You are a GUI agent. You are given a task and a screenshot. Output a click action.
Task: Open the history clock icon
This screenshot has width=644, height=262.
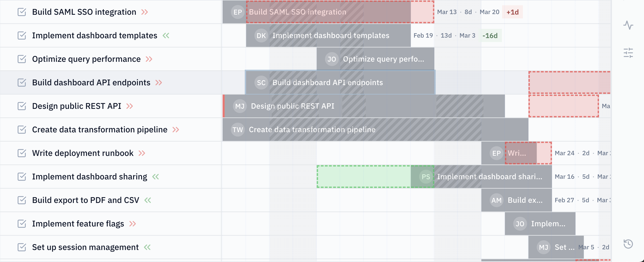point(628,244)
